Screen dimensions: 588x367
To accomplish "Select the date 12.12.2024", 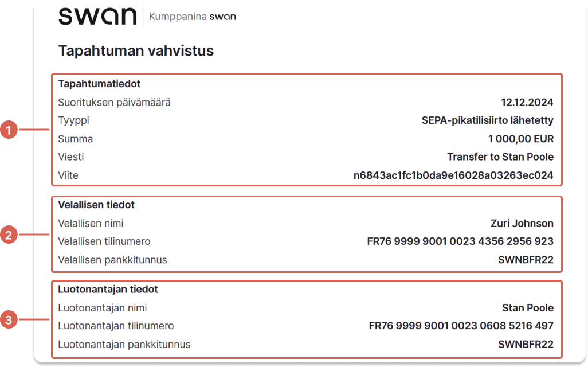I will [527, 103].
